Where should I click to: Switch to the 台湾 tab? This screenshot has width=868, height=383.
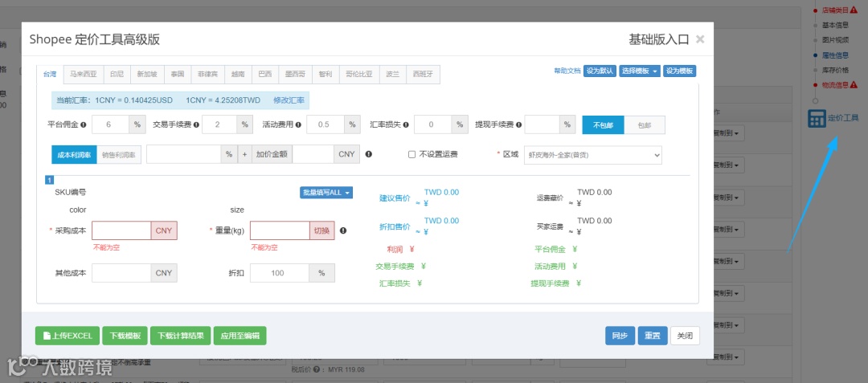click(x=50, y=74)
